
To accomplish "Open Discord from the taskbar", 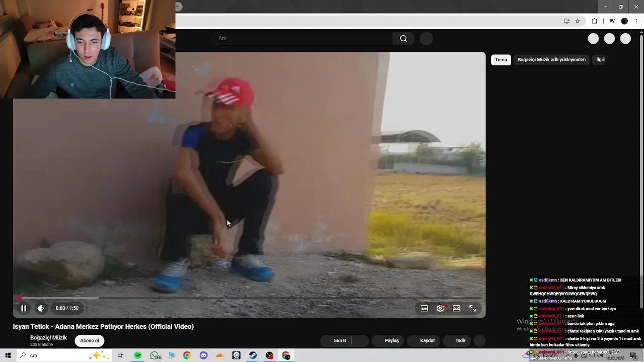I will (x=203, y=355).
